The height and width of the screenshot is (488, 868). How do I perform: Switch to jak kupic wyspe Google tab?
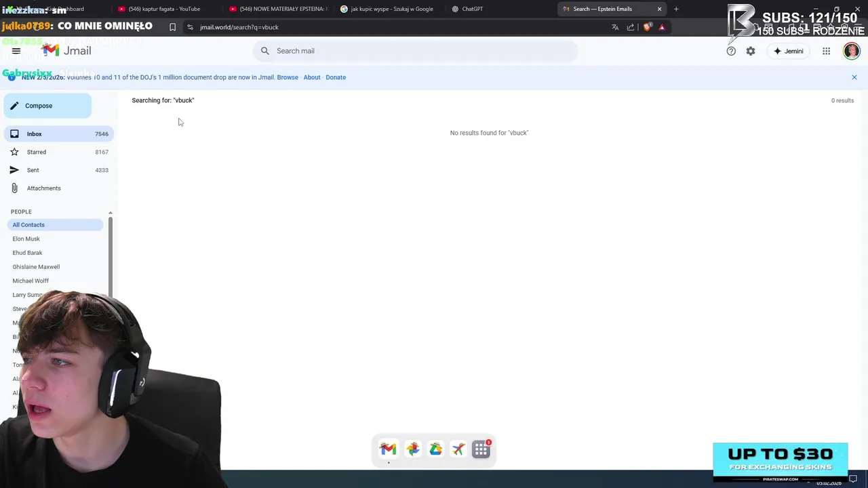pos(391,9)
